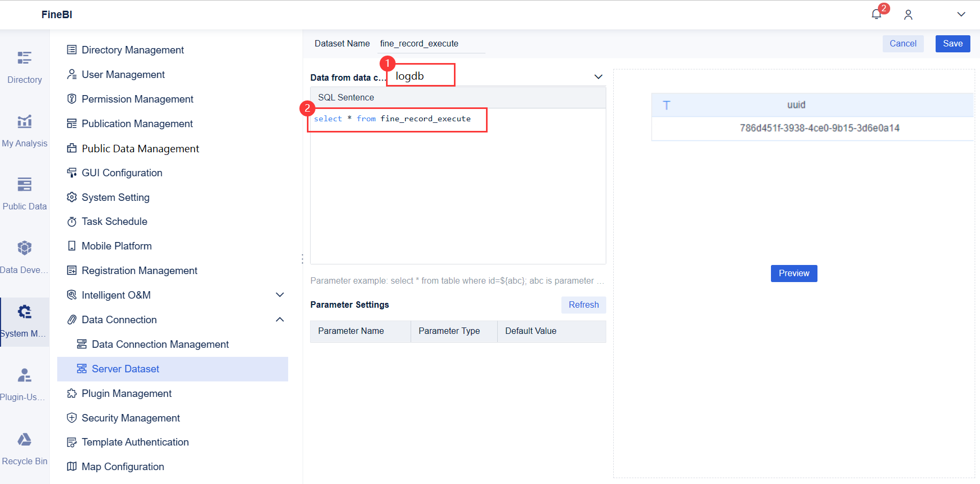Expand the top-right account chevron
980x484 pixels.
961,14
